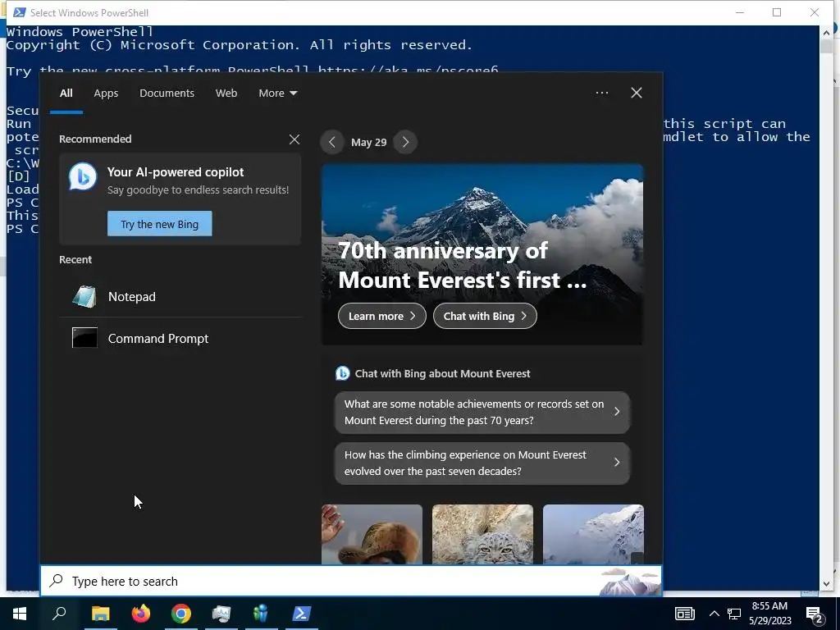Viewport: 840px width, 630px height.
Task: Launch Google Chrome from the taskbar
Action: (x=181, y=614)
